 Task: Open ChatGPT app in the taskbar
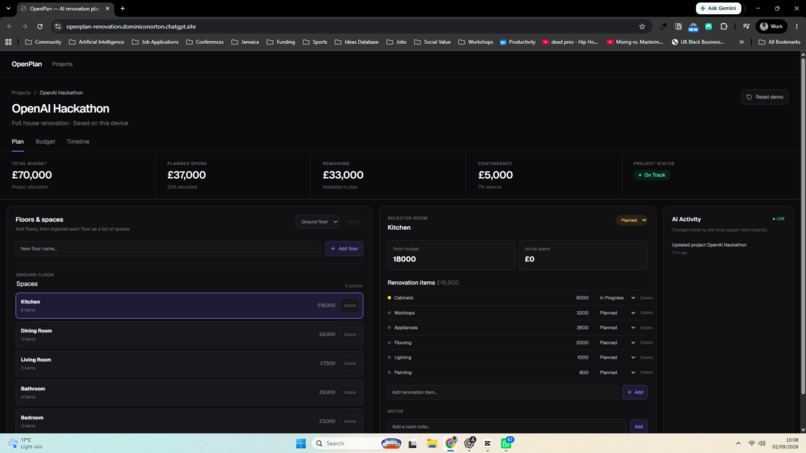(469, 443)
